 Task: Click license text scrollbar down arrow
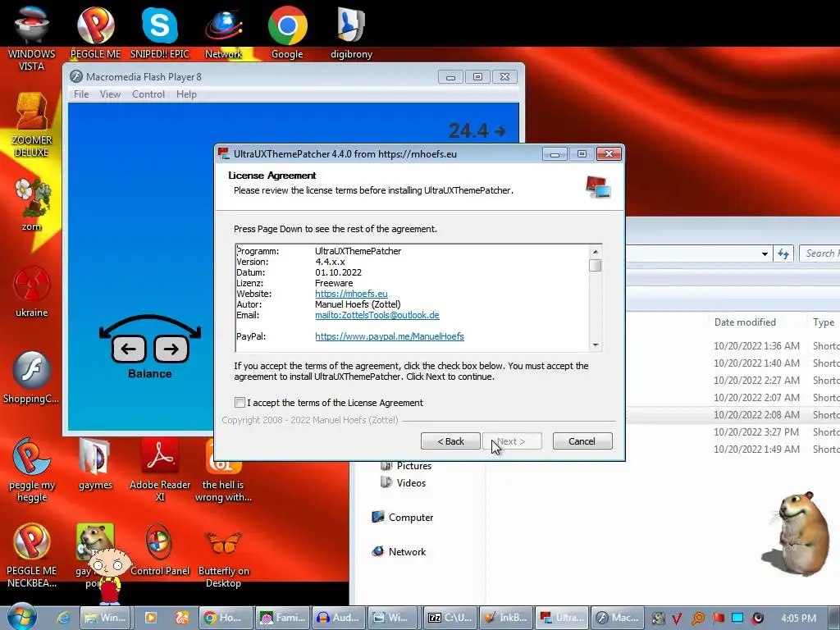(x=596, y=345)
